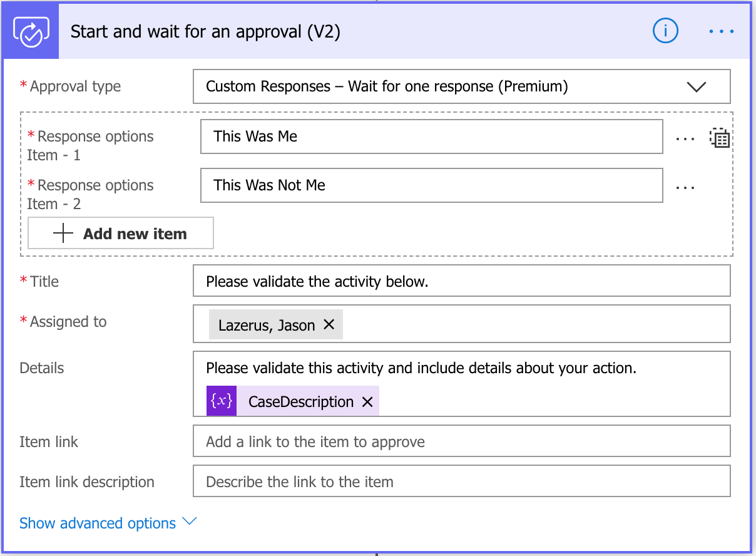Screen dimensions: 756x556
Task: Click the approval action icon in the header
Action: (x=30, y=30)
